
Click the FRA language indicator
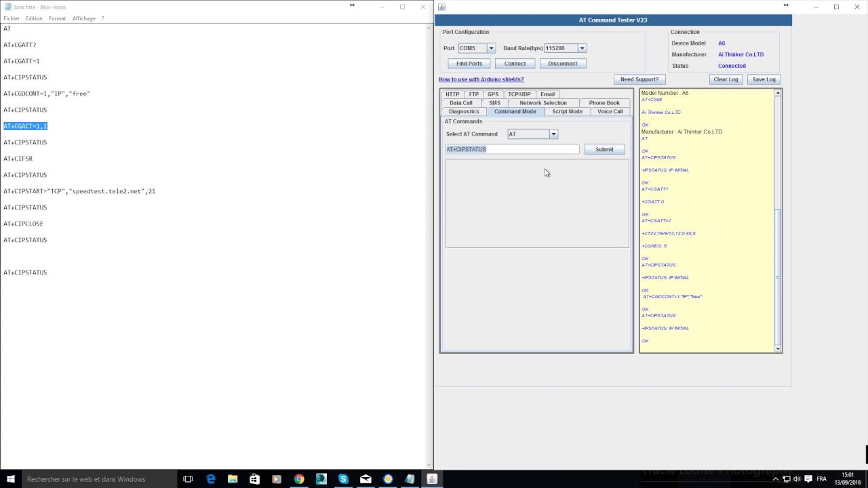[x=822, y=479]
